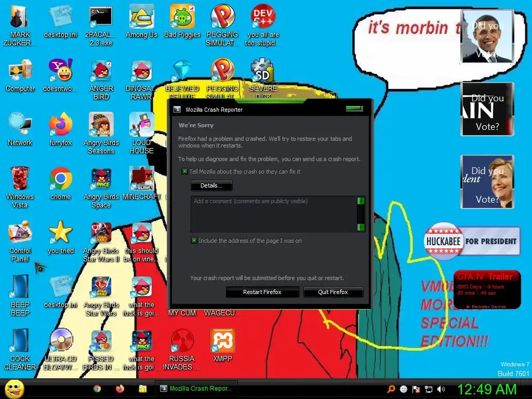Click the Firefox icon in the taskbar

click(x=120, y=389)
